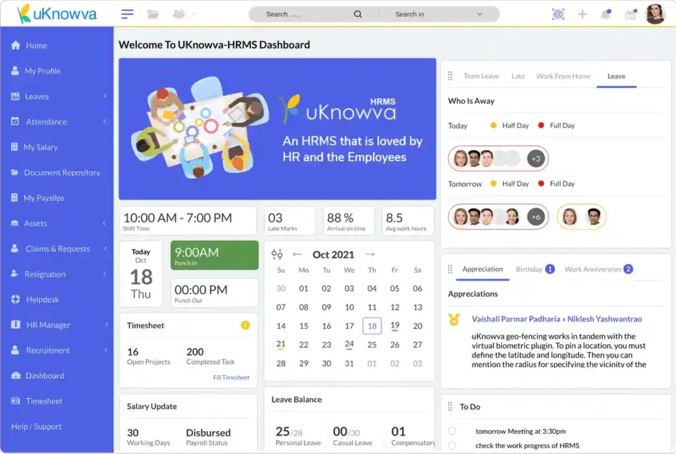The width and height of the screenshot is (676, 454).
Task: Open the Birthday tab
Action: coord(529,269)
